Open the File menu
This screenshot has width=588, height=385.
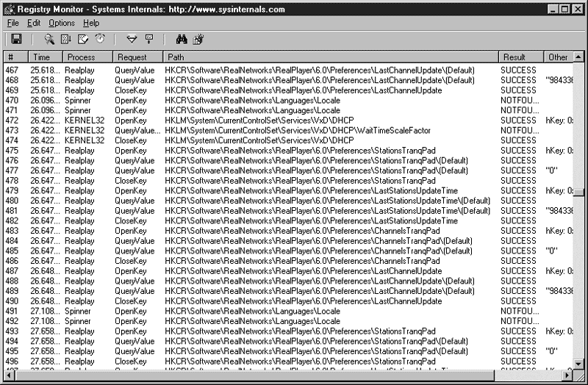click(x=12, y=24)
